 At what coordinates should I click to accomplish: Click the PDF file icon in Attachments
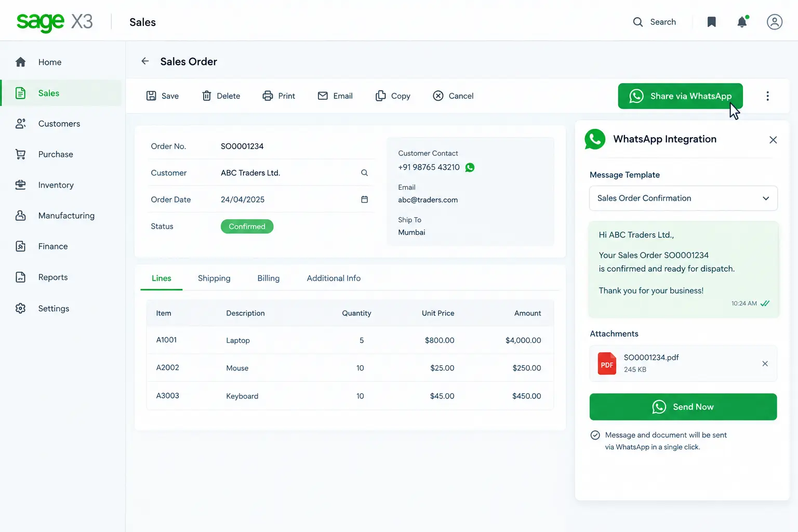(x=607, y=364)
